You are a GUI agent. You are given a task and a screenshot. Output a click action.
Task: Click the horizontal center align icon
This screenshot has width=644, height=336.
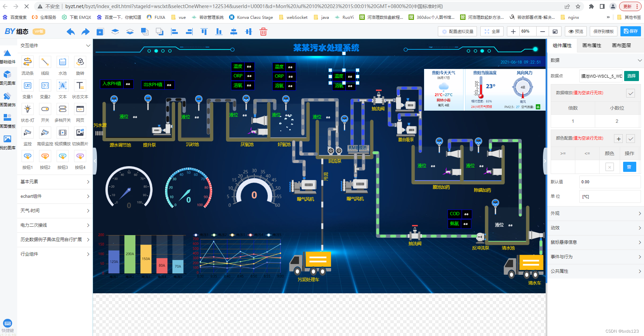[234, 32]
